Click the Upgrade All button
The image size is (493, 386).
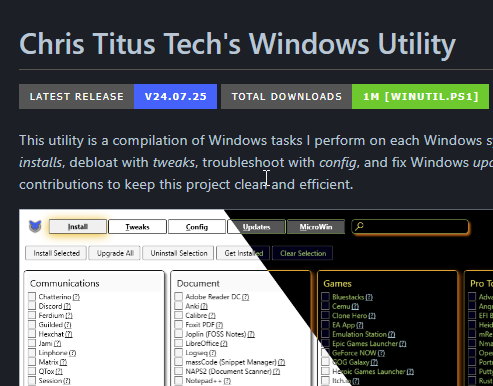coord(115,253)
